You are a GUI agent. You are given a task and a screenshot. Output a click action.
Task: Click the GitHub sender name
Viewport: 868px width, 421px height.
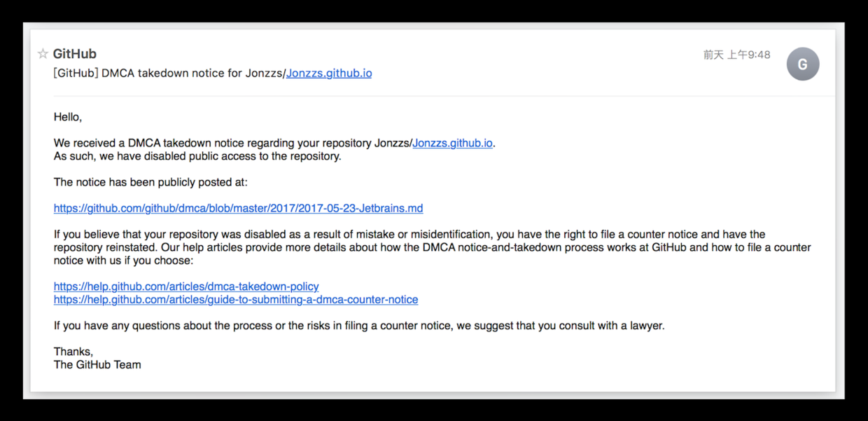pyautogui.click(x=75, y=54)
